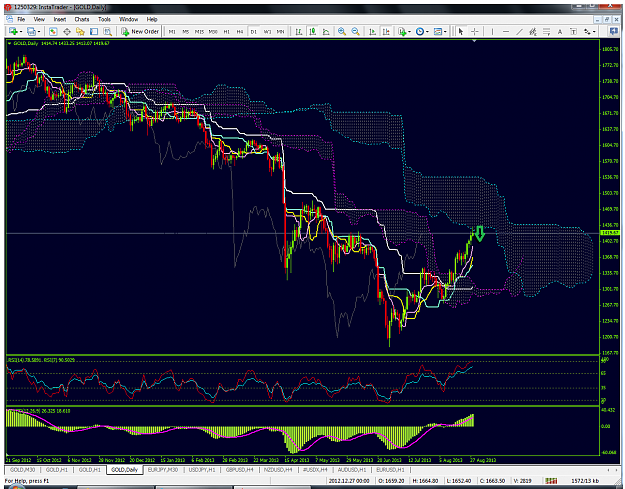This screenshot has height=489, width=625.
Task: Switch to USDJPY,H1 chart tab
Action: [201, 470]
